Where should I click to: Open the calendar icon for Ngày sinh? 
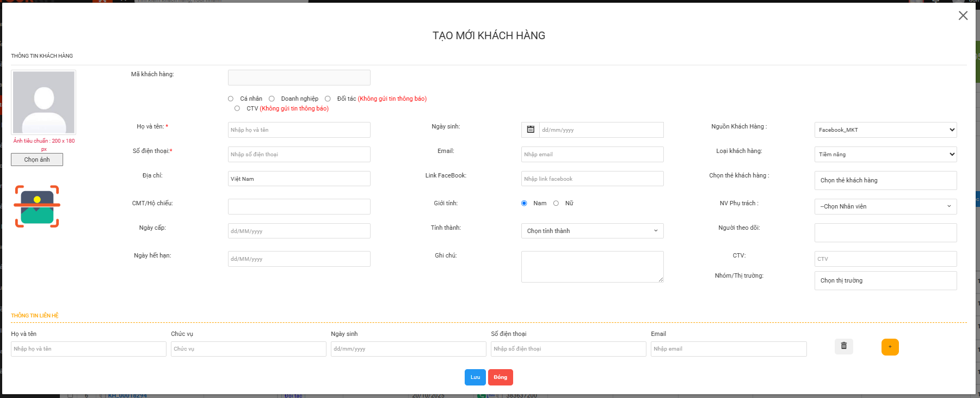531,130
